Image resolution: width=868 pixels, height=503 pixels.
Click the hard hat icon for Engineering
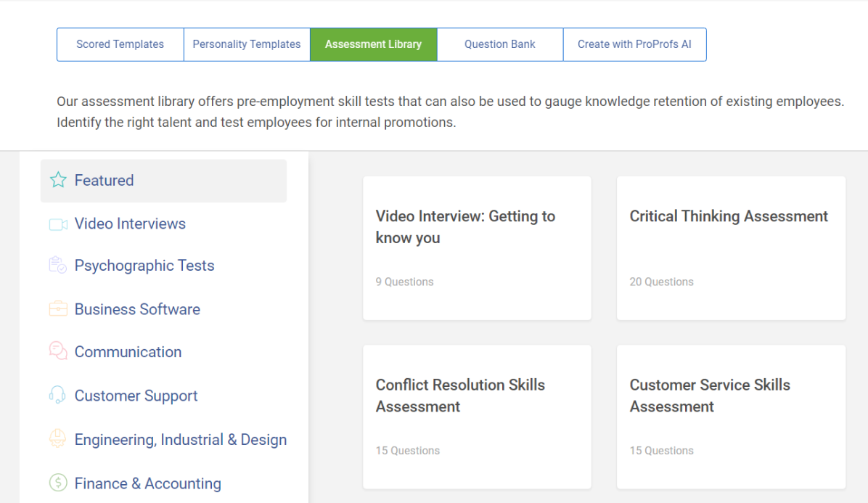pos(58,439)
